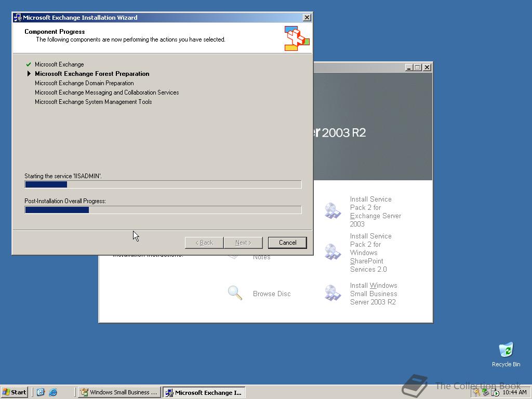This screenshot has height=399, width=532.
Task: Click the Starting the service 'IISADMIN' text
Action: tap(63, 176)
